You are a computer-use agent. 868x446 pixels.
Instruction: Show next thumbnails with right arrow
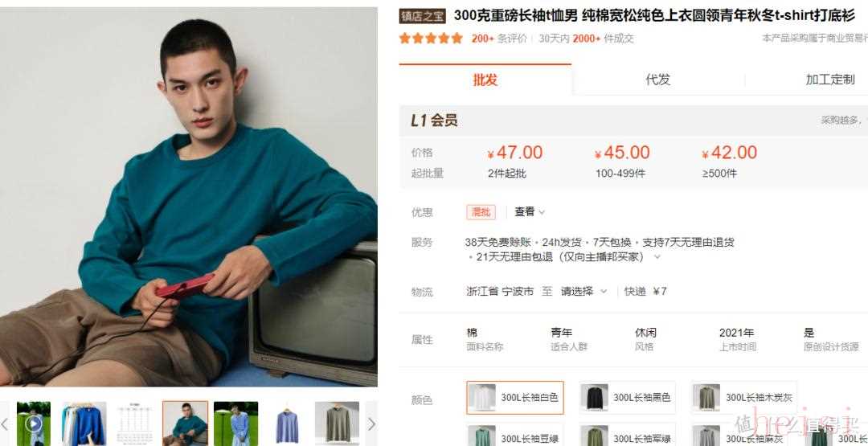(371, 423)
